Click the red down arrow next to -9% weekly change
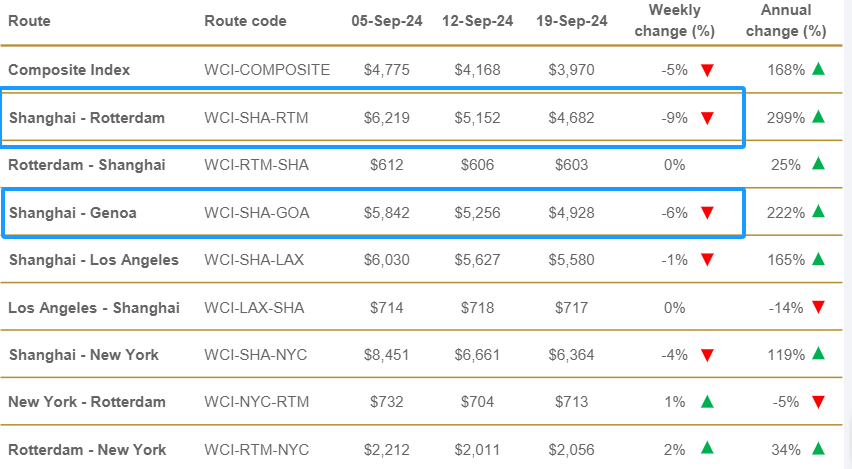 [707, 118]
